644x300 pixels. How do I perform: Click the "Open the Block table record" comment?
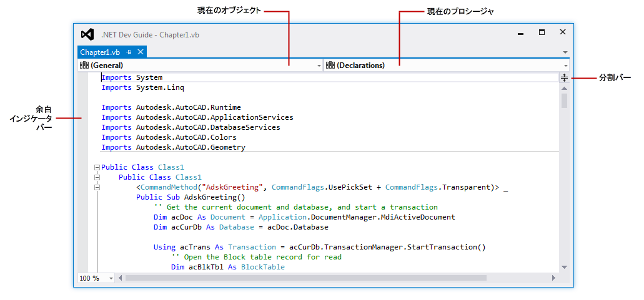256,257
